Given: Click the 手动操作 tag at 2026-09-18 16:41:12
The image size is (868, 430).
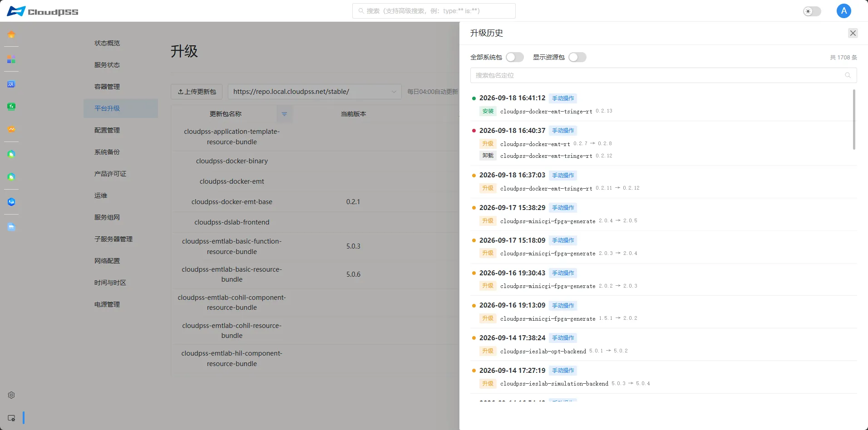Looking at the screenshot, I should [563, 98].
